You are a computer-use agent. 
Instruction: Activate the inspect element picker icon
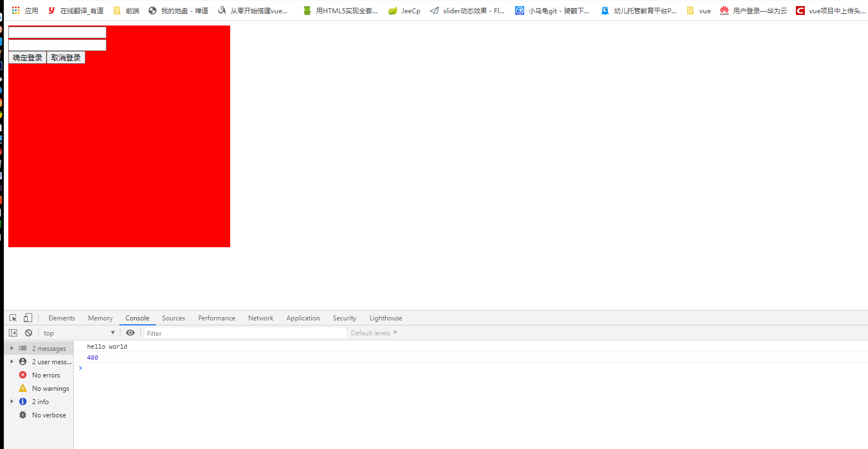(13, 318)
